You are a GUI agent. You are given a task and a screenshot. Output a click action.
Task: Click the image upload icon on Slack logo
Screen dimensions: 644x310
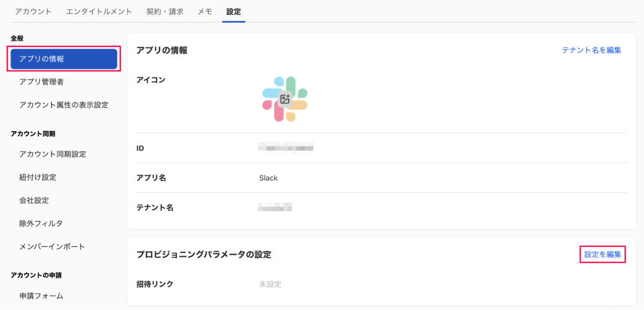coord(285,99)
